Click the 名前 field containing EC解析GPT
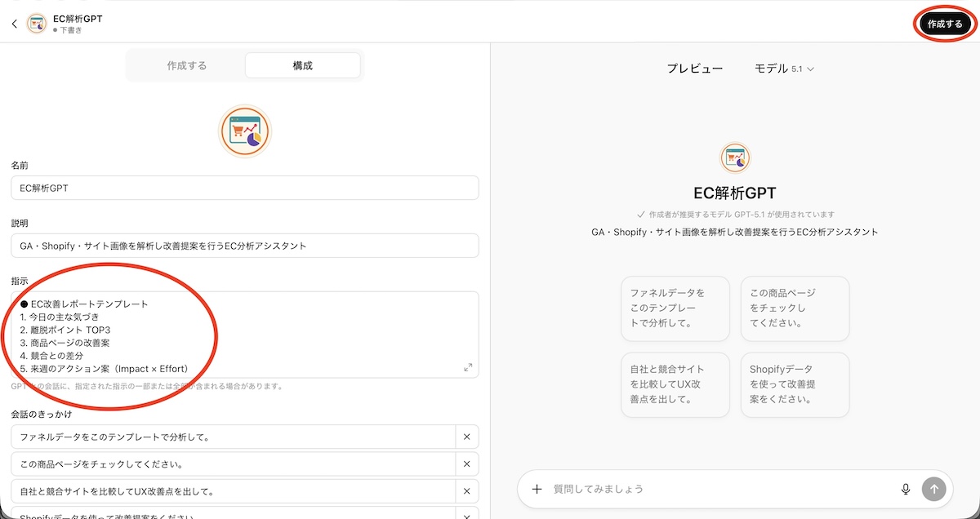 244,188
